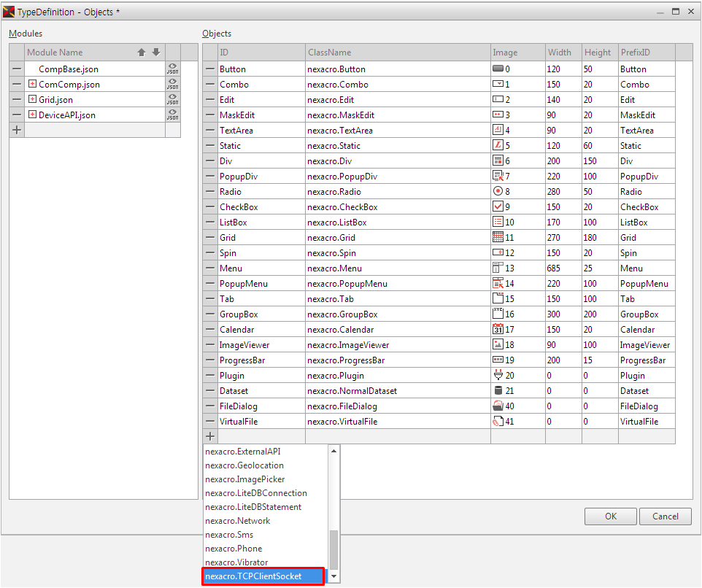Choose nexacro.Geolocation in the dropdown list
This screenshot has width=702, height=588.
coord(244,465)
